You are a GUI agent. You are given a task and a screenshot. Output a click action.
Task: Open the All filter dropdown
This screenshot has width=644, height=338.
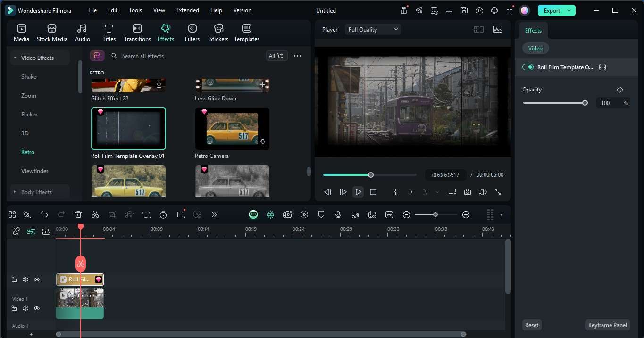[x=276, y=56]
